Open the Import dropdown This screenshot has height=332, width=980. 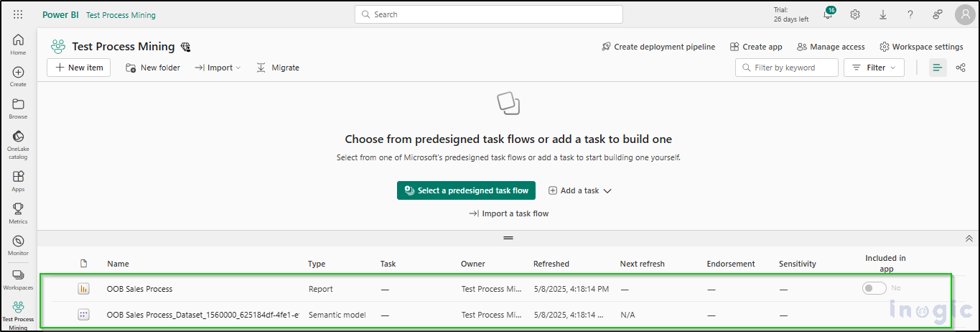(x=218, y=68)
